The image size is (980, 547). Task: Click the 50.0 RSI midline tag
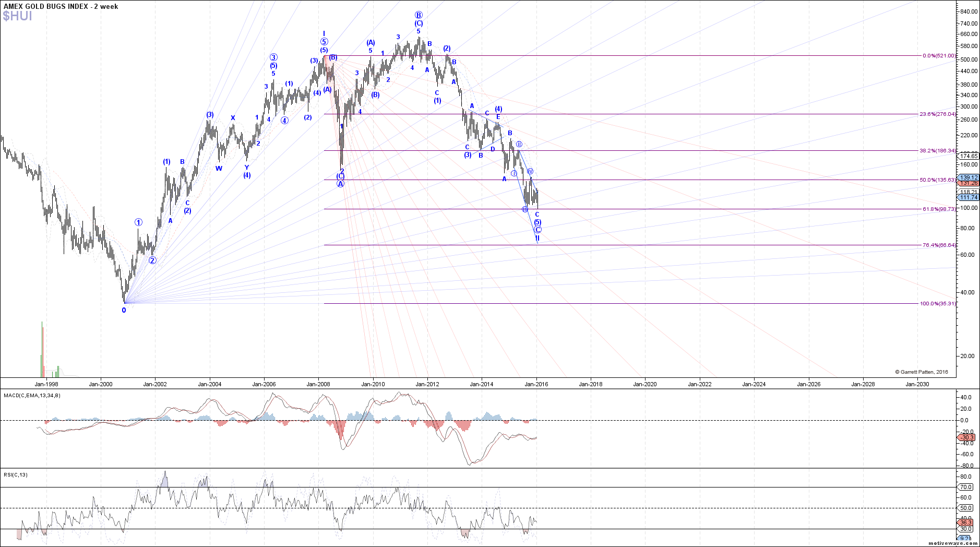(x=966, y=508)
